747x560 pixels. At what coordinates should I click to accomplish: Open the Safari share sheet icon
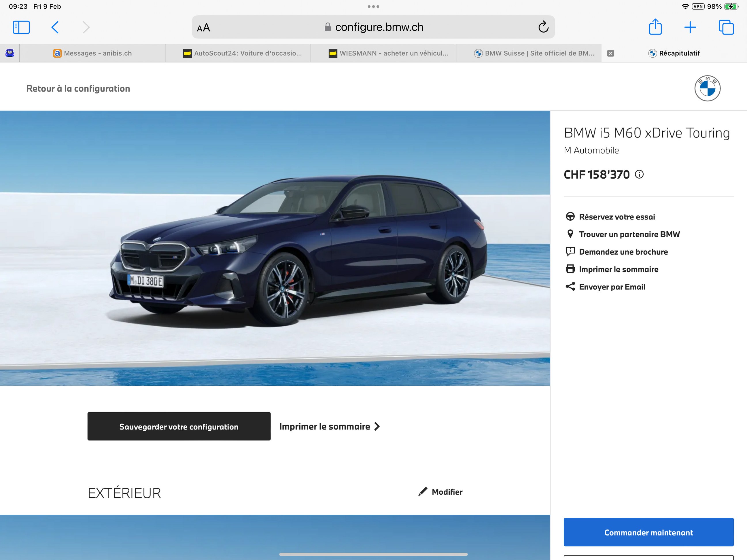coord(655,27)
